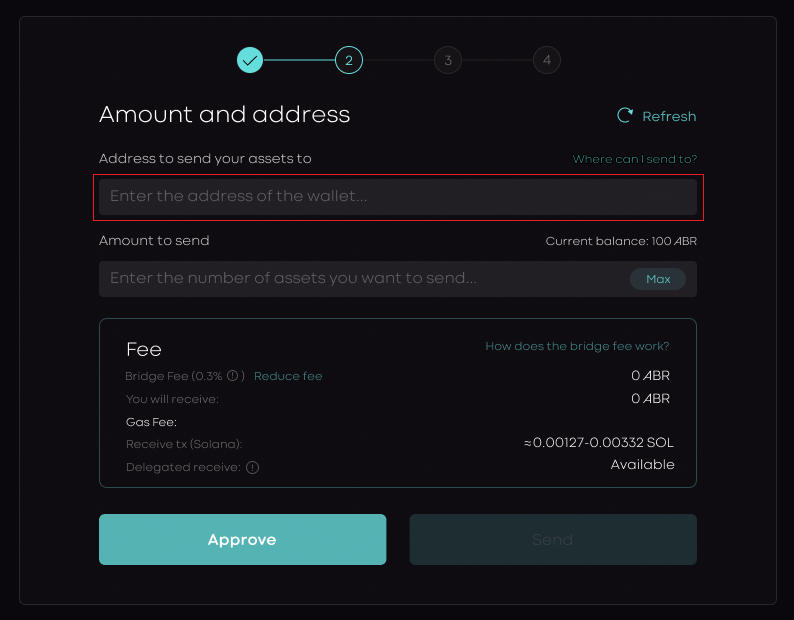794x620 pixels.
Task: Select the step 4 circle
Action: [547, 60]
